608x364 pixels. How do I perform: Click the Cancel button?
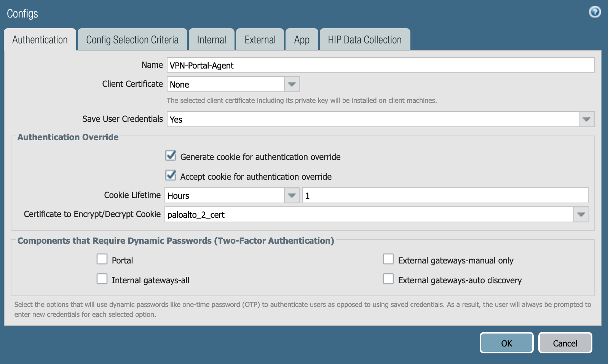point(565,343)
